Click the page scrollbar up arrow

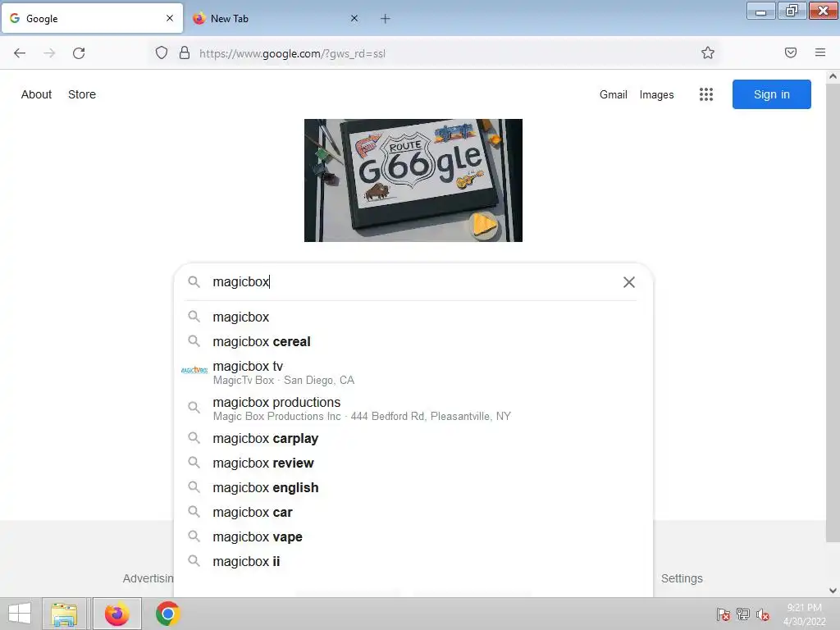pyautogui.click(x=833, y=76)
